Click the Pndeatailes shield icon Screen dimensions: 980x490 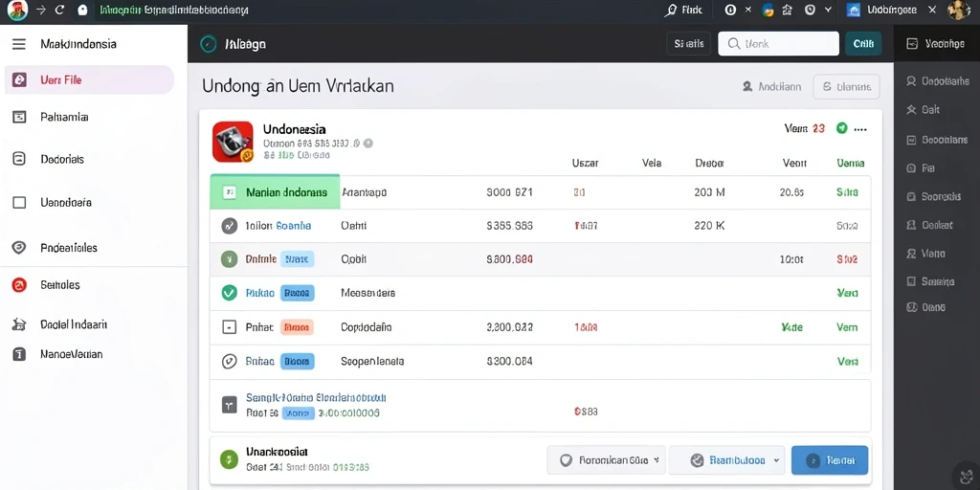(19, 248)
